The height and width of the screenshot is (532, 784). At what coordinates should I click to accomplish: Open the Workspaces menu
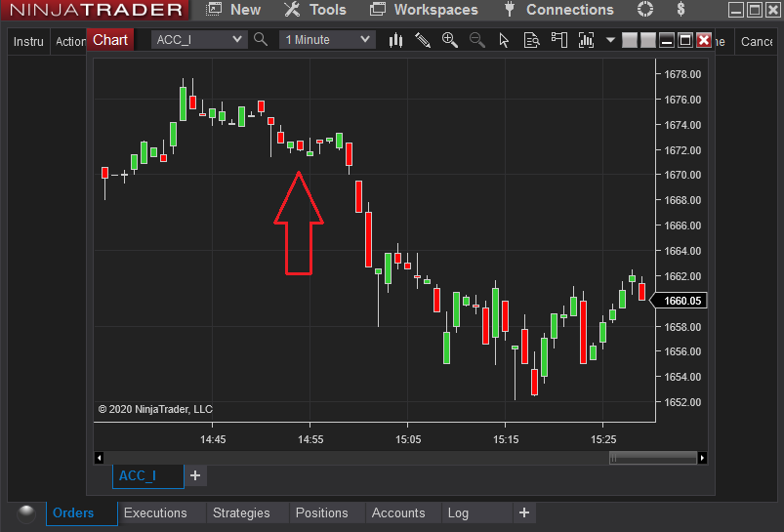pyautogui.click(x=424, y=10)
